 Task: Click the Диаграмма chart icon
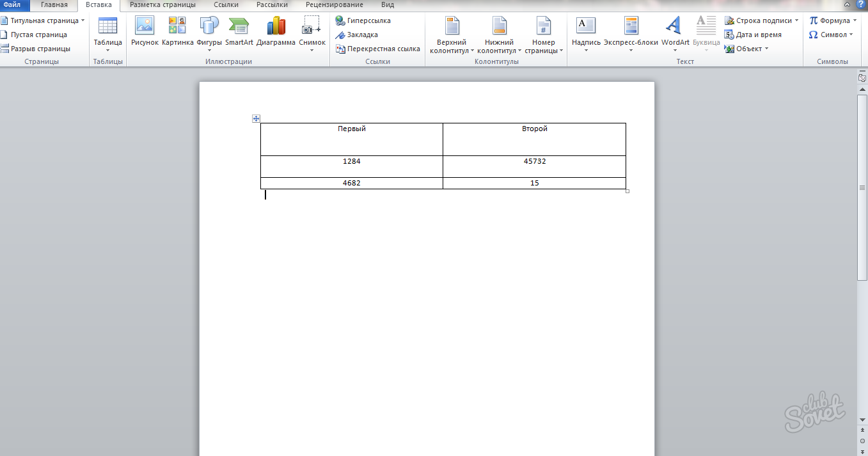(x=276, y=26)
